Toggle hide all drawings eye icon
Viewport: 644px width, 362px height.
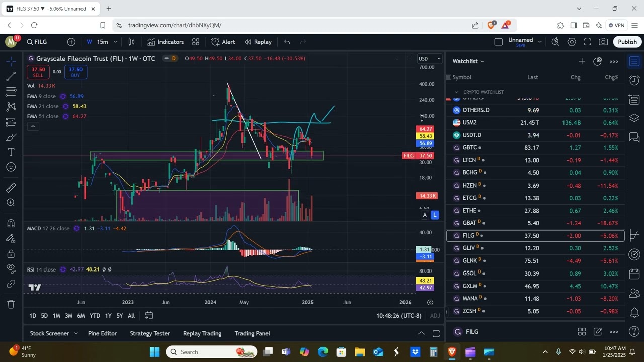point(11,268)
